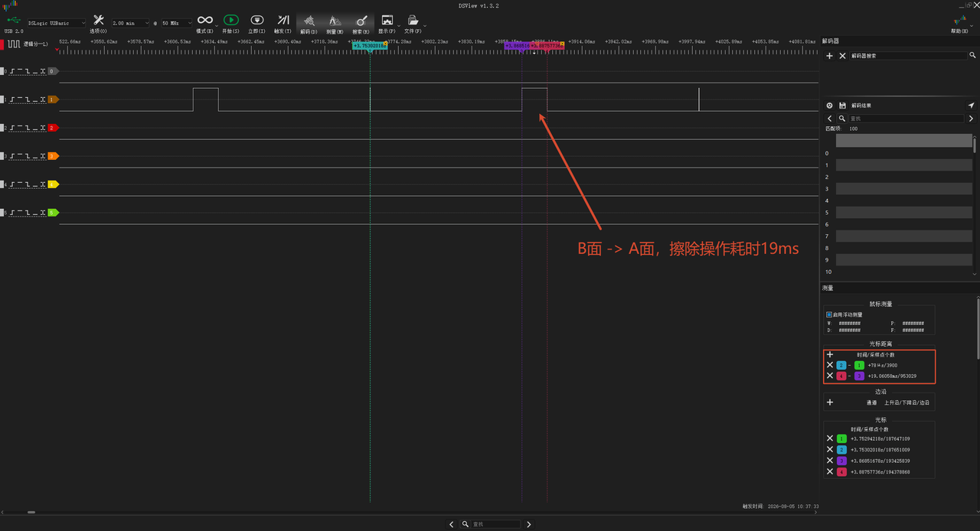
Task: Add a new cursor distance measurement
Action: (830, 354)
